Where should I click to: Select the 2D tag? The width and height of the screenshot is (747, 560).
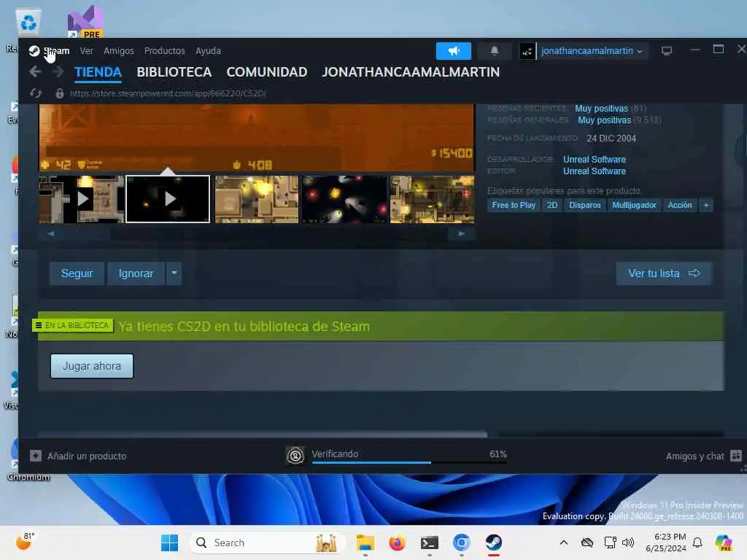coord(552,205)
